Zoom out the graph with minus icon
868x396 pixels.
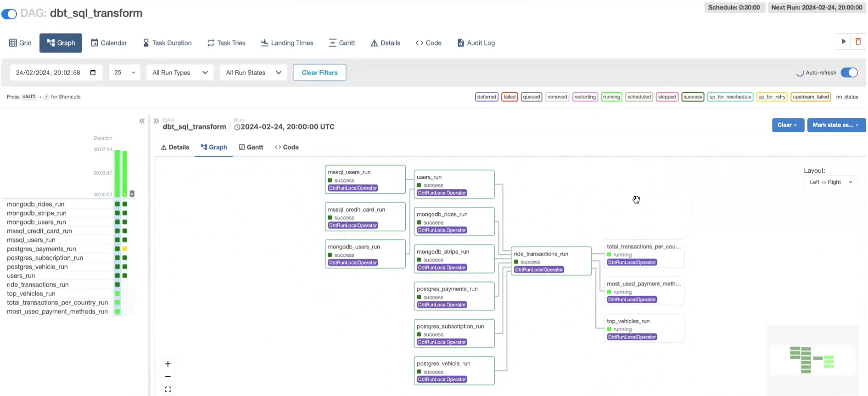pos(168,377)
